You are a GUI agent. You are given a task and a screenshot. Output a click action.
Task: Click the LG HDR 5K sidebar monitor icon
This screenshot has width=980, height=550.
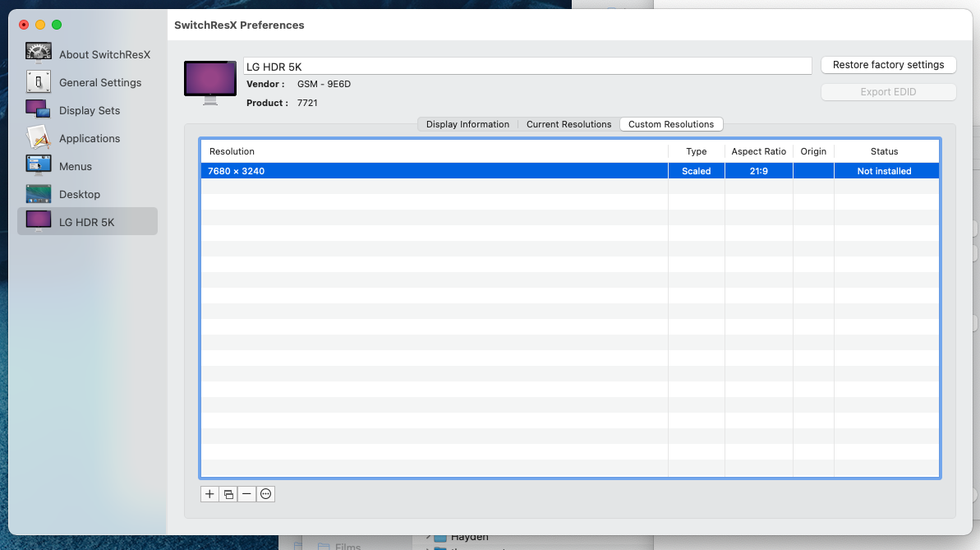pos(38,221)
